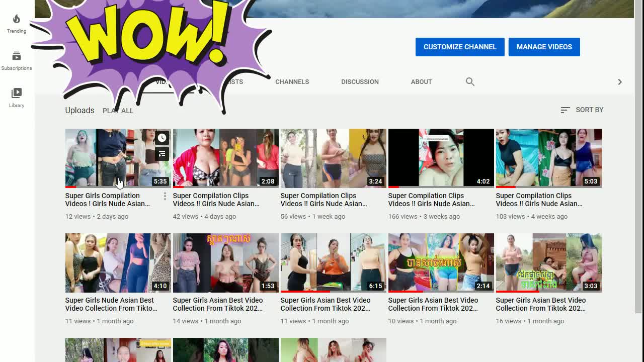Open the 1:53 video thumbnail

pos(226,263)
